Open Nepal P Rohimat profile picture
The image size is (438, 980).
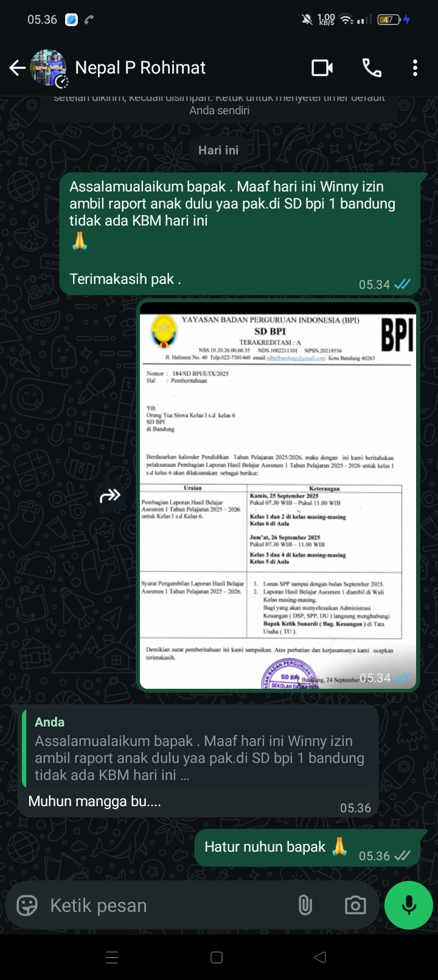click(48, 68)
